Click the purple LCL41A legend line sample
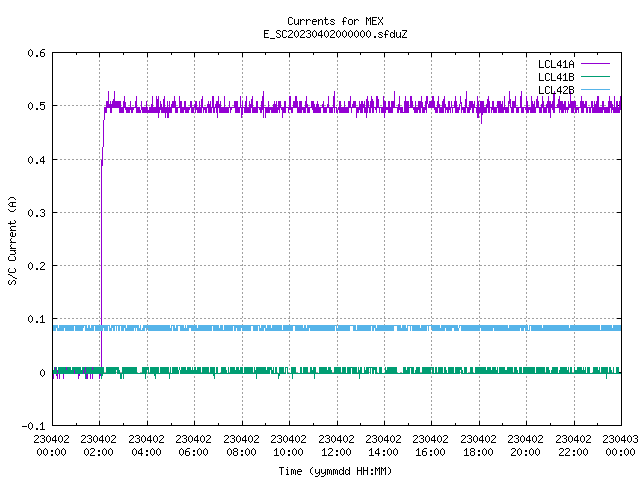This screenshot has height=480, width=640. click(595, 64)
